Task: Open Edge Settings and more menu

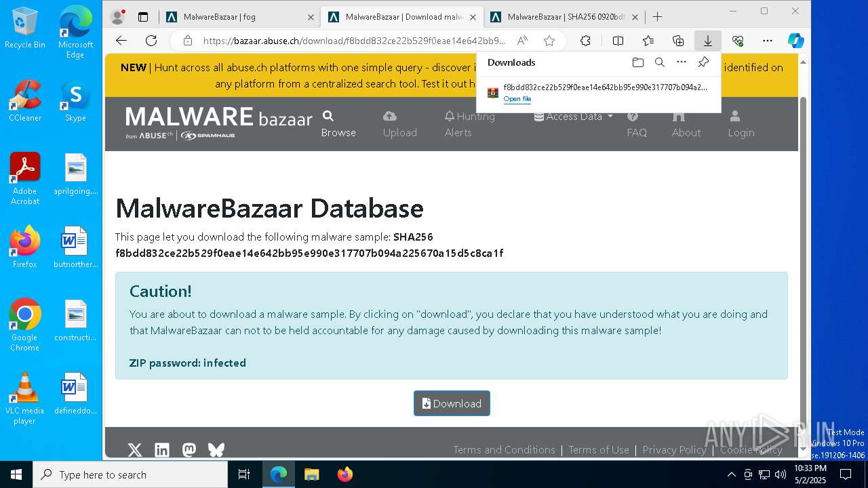Action: coord(768,41)
